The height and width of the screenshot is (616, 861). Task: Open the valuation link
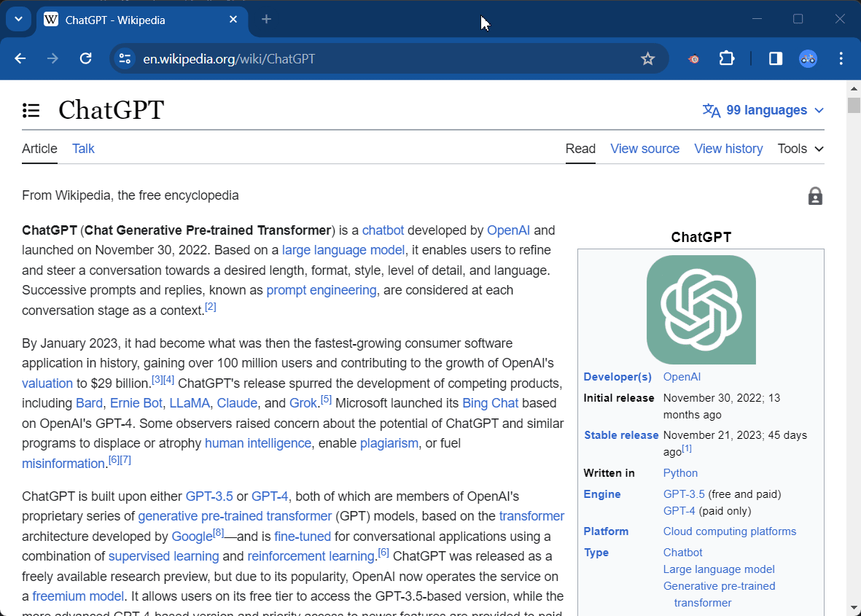pyautogui.click(x=47, y=383)
